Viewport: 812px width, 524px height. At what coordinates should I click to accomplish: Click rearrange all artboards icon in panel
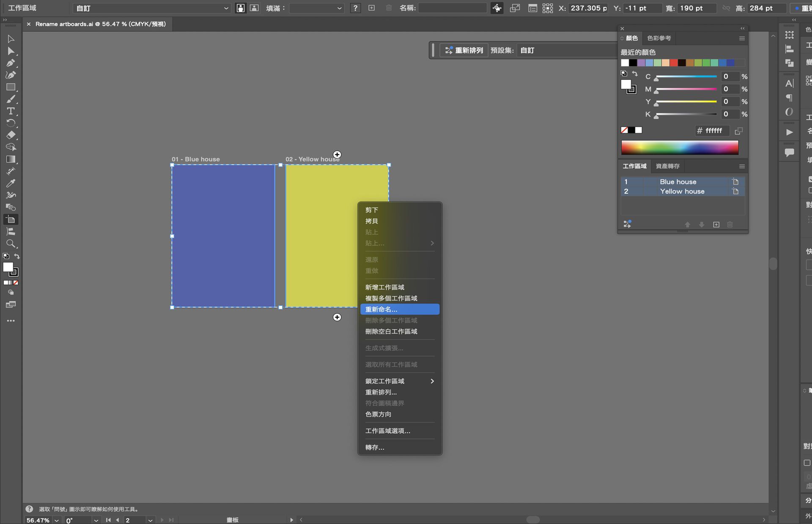tap(627, 224)
